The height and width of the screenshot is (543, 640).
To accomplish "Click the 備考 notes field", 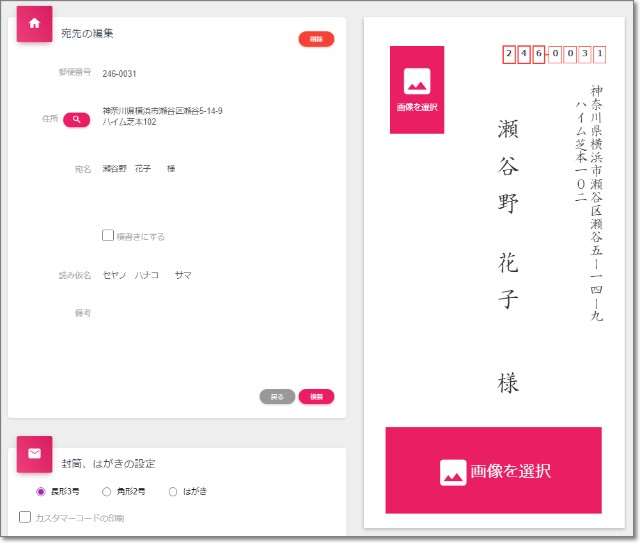I will pyautogui.click(x=200, y=313).
